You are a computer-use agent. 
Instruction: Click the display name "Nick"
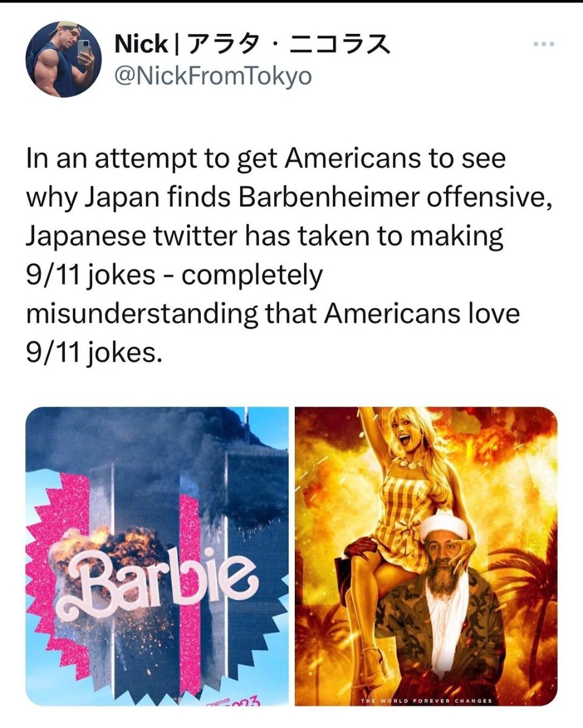tap(141, 44)
